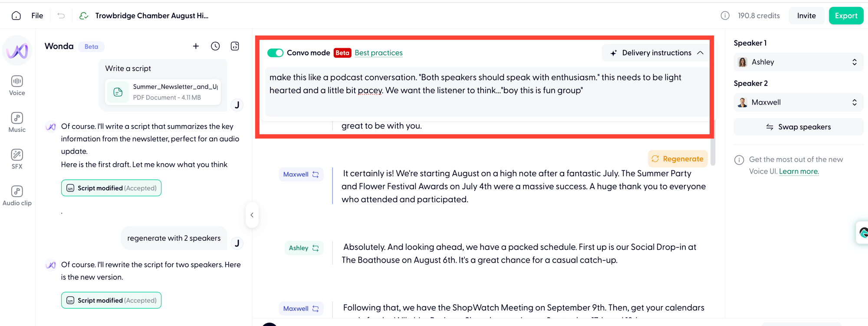Toggle Convo mode switch off
The width and height of the screenshot is (868, 326).
coord(275,53)
